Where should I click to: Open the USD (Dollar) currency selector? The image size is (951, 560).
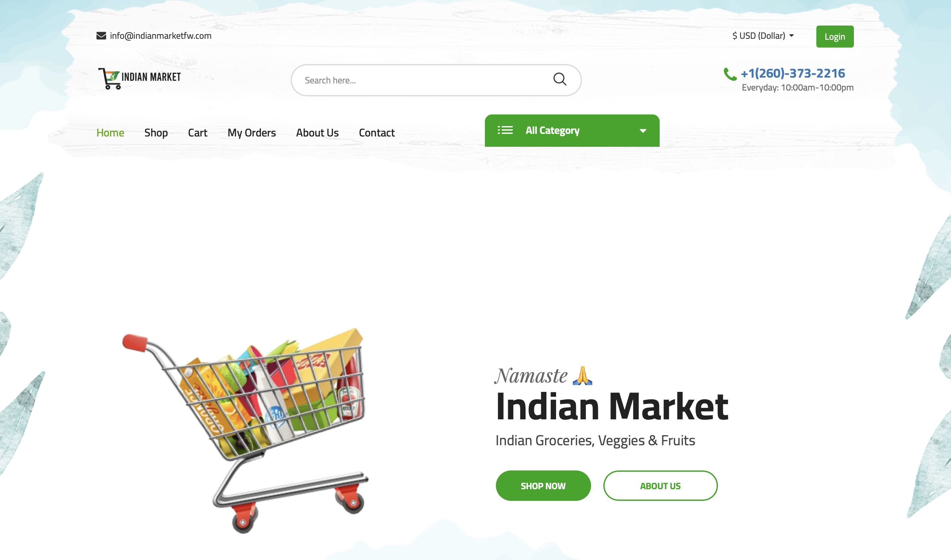(x=763, y=36)
